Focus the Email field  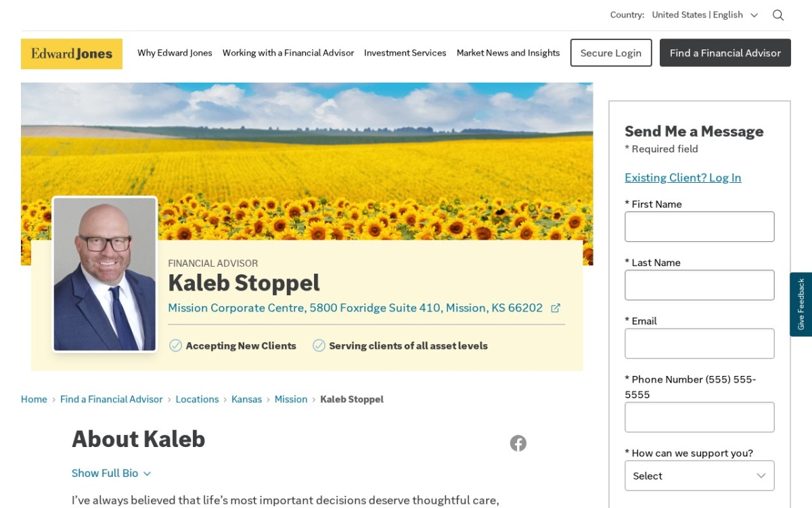point(699,343)
